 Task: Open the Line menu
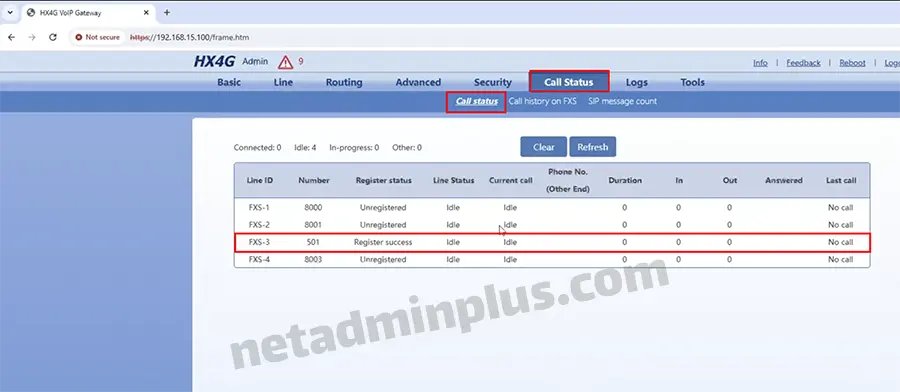tap(284, 82)
